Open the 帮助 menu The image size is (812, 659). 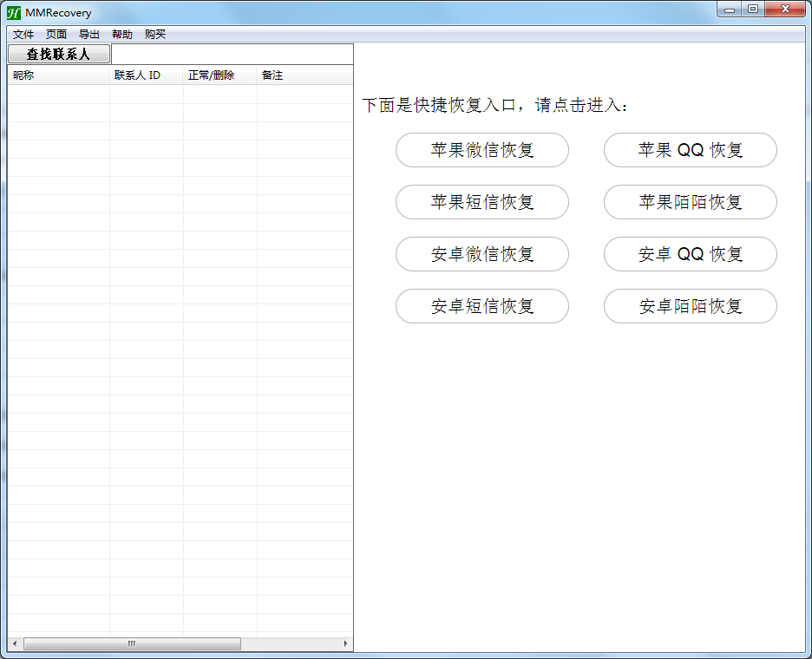[121, 34]
